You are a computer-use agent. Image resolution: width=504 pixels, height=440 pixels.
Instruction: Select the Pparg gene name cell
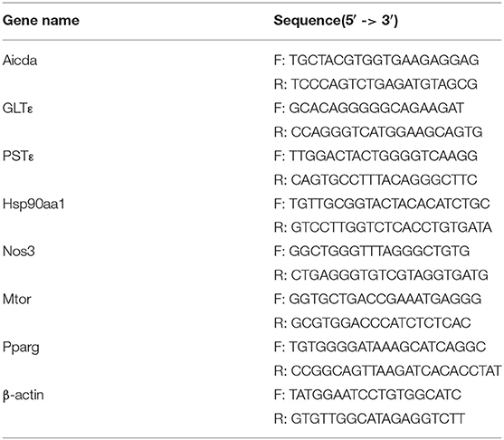coord(21,348)
